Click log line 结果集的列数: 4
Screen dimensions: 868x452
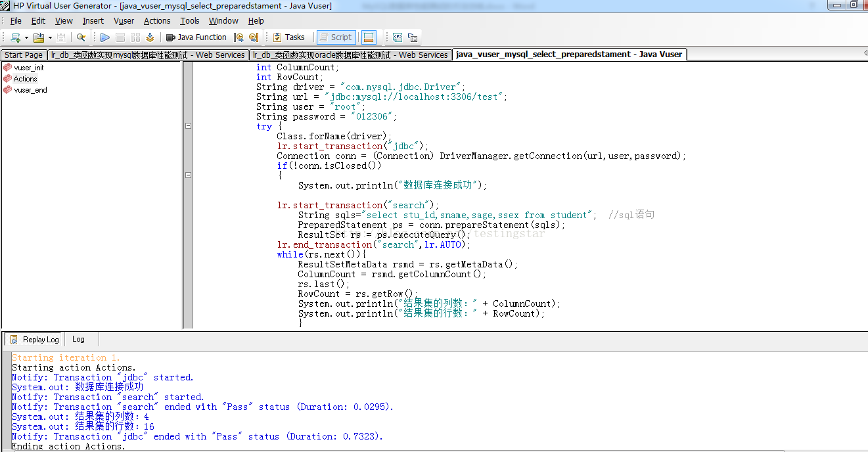(80, 417)
